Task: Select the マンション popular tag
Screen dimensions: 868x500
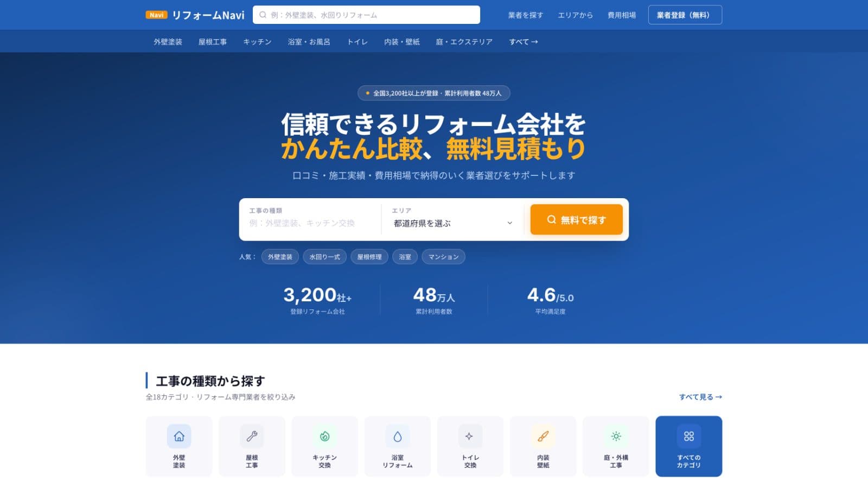Action: [x=444, y=257]
